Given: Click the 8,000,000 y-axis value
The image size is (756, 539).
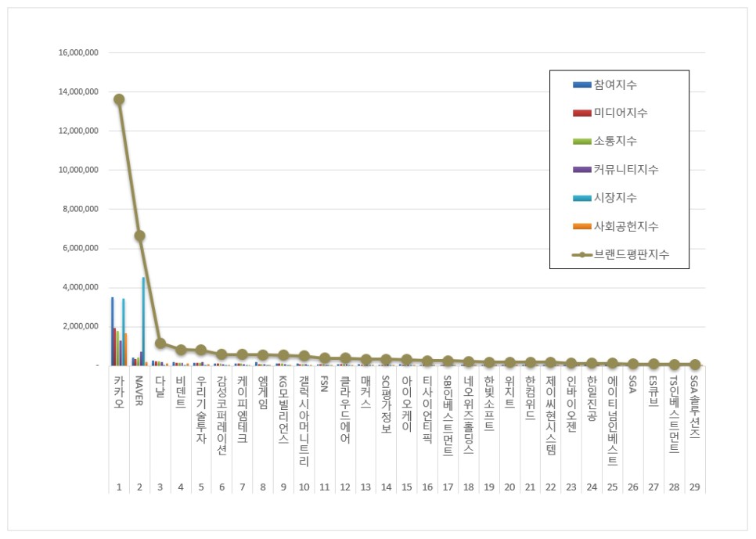Looking at the screenshot, I should tap(81, 209).
